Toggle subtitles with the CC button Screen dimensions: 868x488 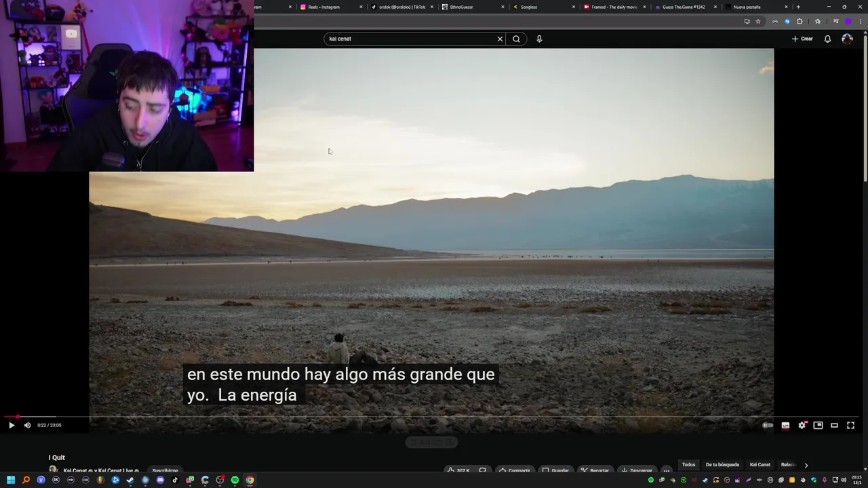(785, 425)
